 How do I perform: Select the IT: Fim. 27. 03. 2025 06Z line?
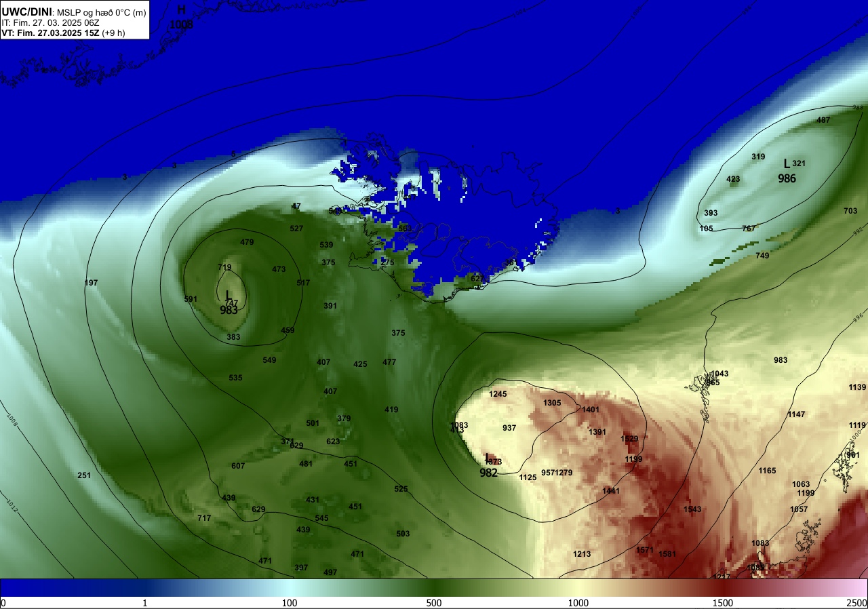pyautogui.click(x=50, y=22)
